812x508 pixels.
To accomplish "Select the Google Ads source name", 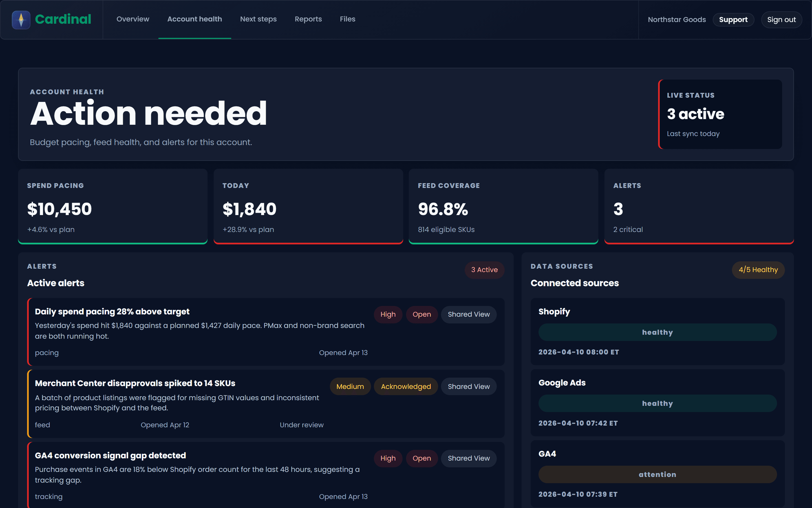I will [562, 383].
